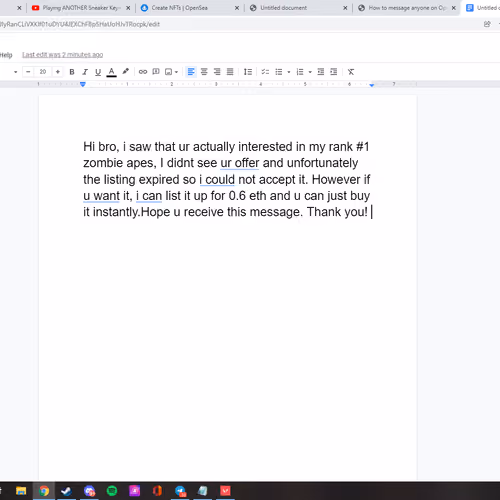Expand bulleted list options arrow
500x500 pixels.
click(x=289, y=72)
